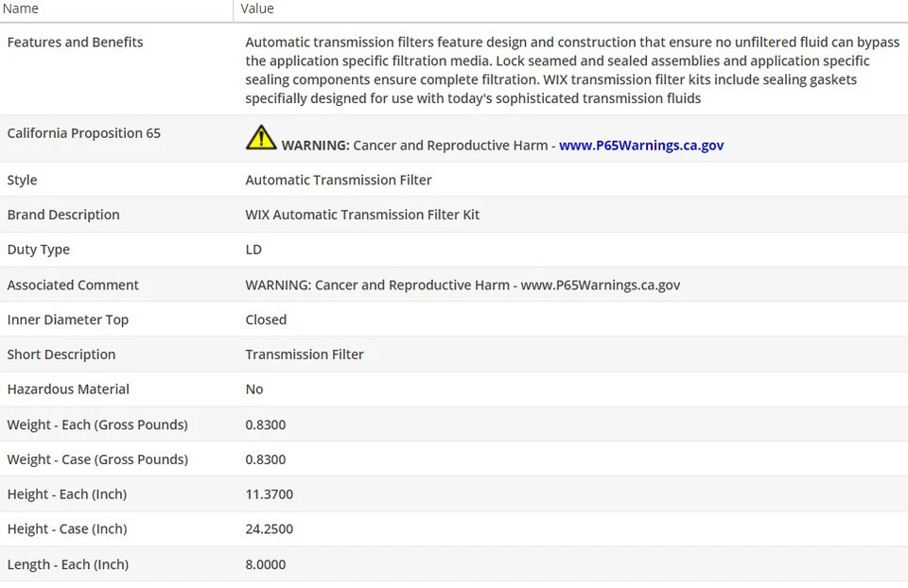Click the Name column header
Screen dimensions: 908x588
(x=21, y=9)
